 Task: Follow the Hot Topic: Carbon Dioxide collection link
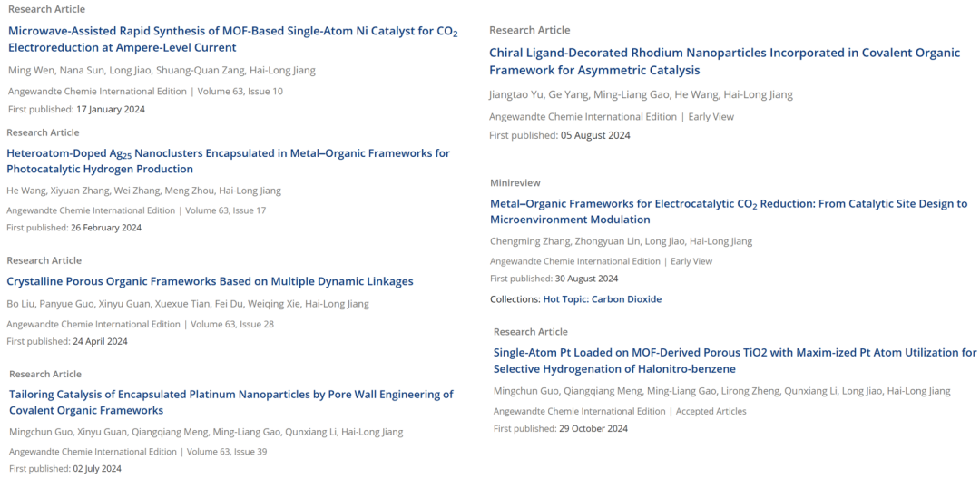click(x=602, y=299)
